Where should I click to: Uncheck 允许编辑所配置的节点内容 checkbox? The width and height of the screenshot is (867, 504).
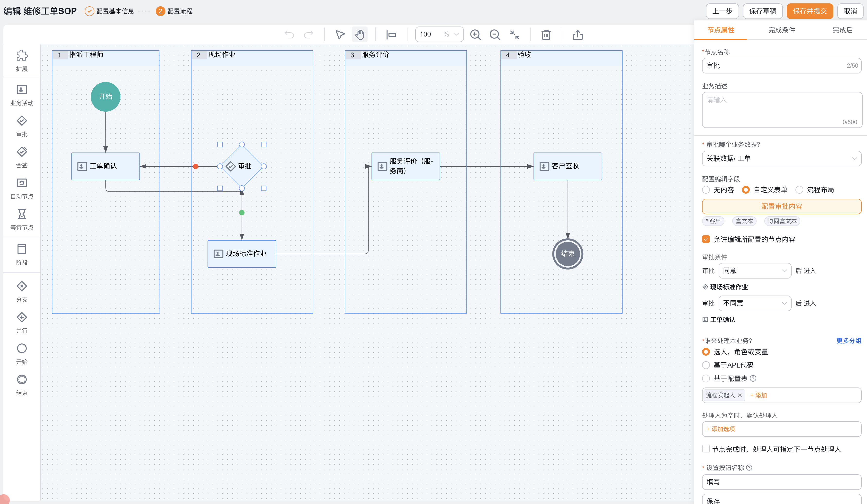coord(706,239)
